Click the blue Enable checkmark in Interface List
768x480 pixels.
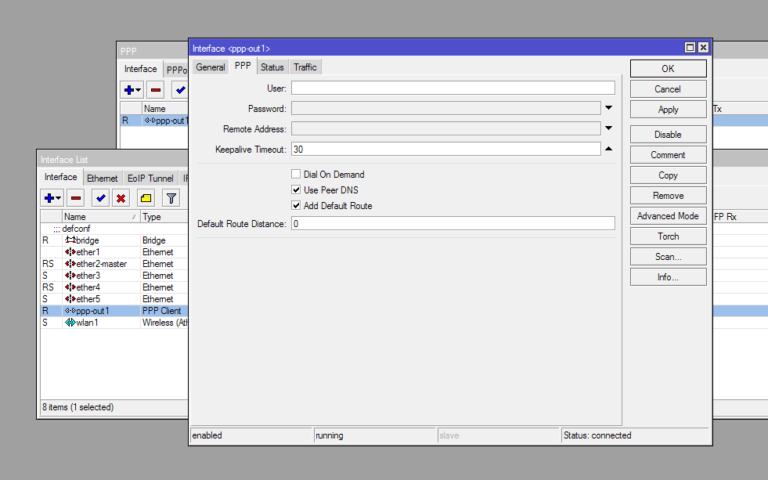[100, 199]
